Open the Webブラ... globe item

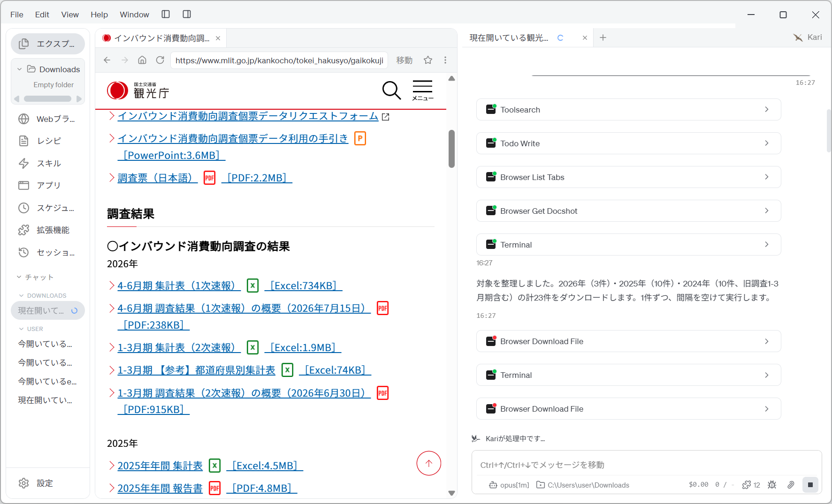pyautogui.click(x=48, y=119)
